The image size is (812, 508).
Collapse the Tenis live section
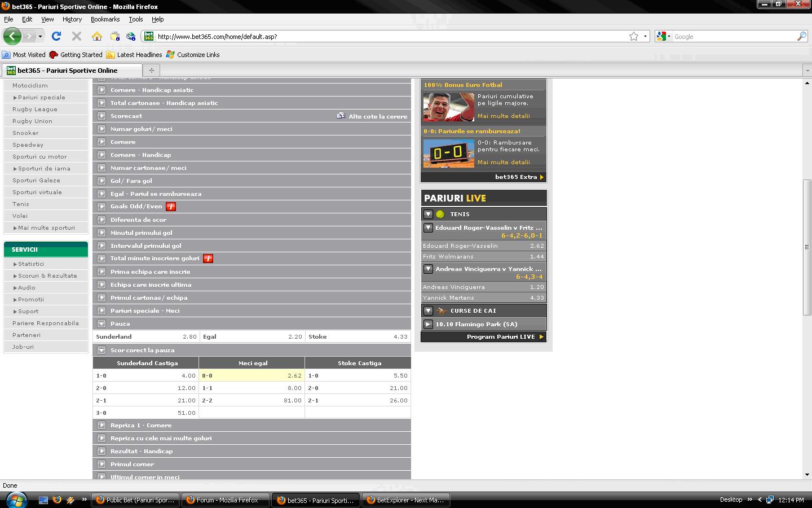[429, 214]
